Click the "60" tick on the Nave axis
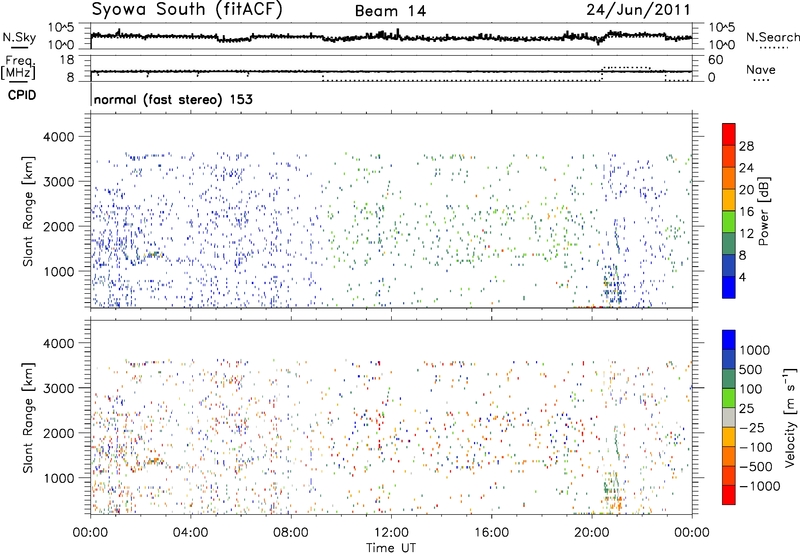Viewport: 800px width, 554px height. (x=716, y=60)
